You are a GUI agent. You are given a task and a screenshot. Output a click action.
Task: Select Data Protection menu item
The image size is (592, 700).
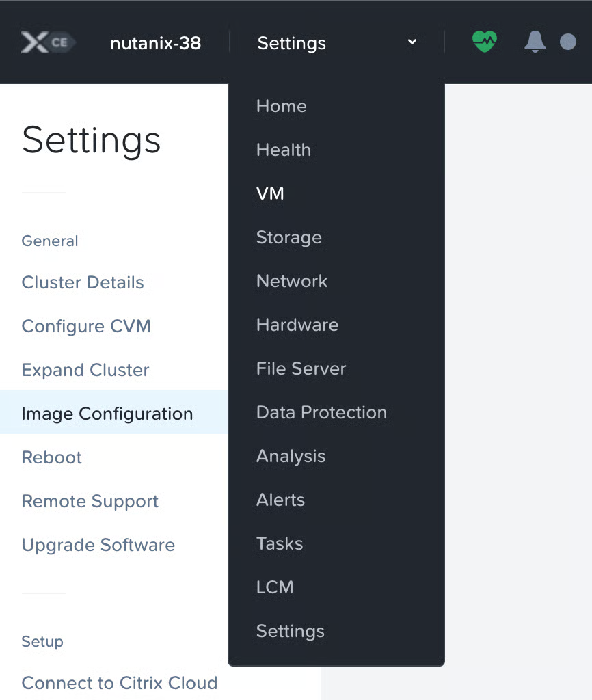coord(321,412)
